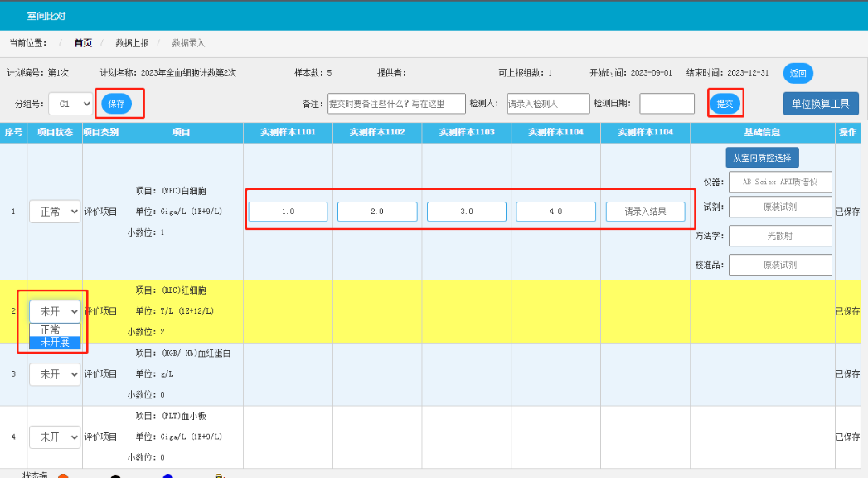Click 评价项目 in the 白细胞 row

click(x=100, y=212)
